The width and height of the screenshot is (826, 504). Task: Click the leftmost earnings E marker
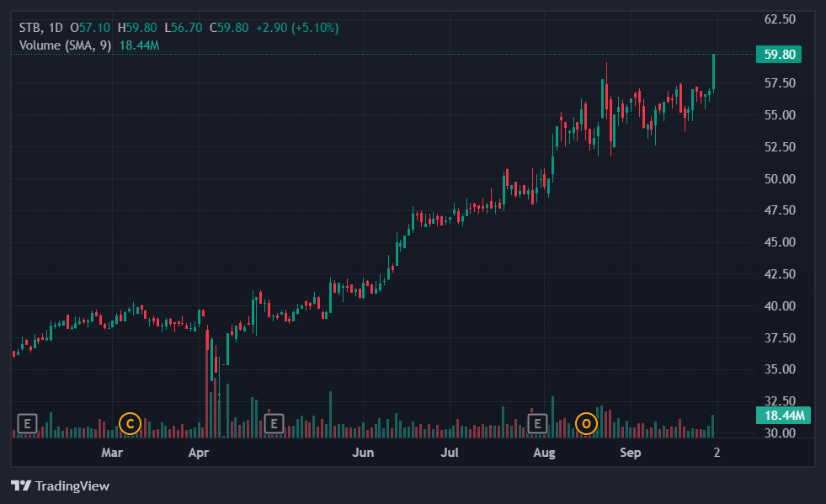coord(28,422)
